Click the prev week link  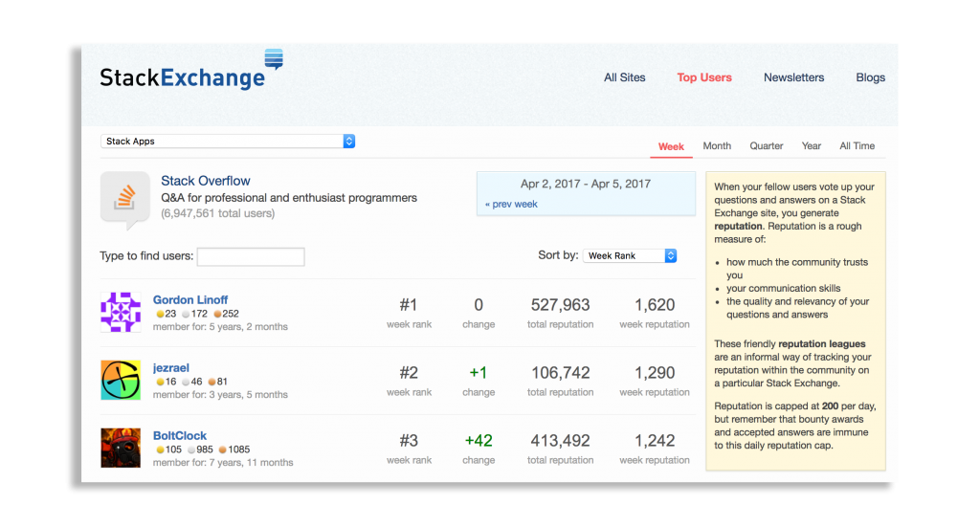511,204
